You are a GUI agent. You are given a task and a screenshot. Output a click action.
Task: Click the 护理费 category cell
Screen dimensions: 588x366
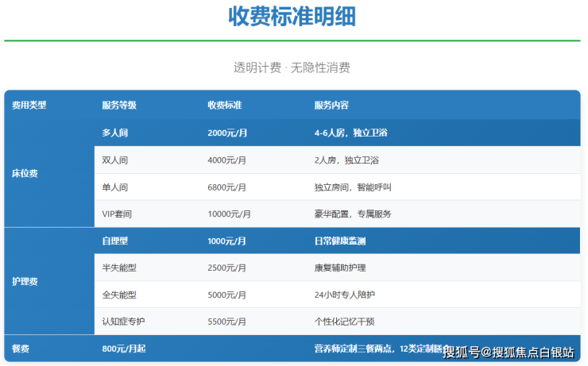(25, 281)
